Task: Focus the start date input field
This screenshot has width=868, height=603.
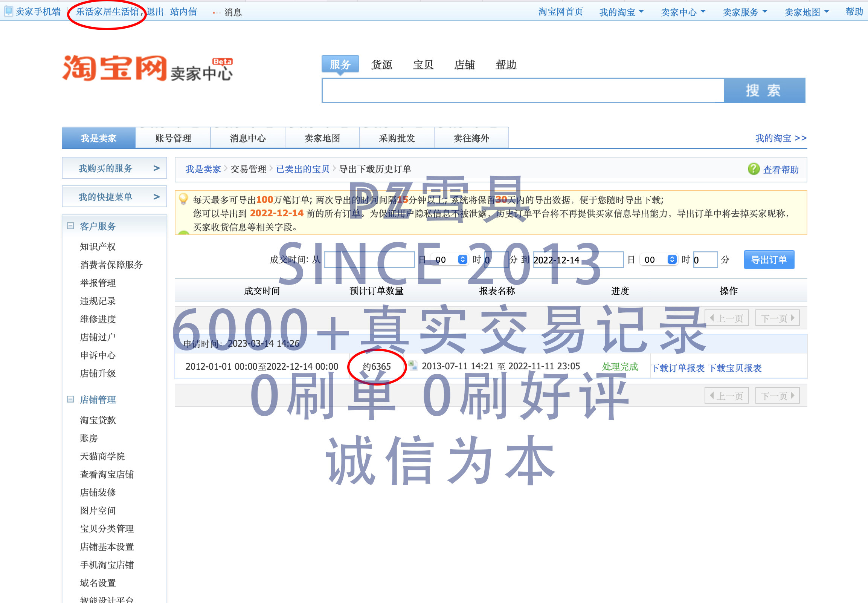Action: pos(369,260)
